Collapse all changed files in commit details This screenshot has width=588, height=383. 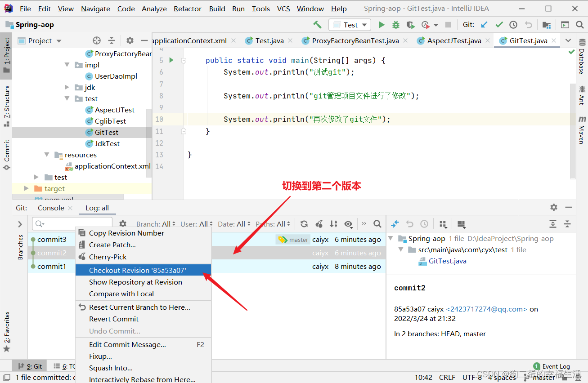(567, 224)
